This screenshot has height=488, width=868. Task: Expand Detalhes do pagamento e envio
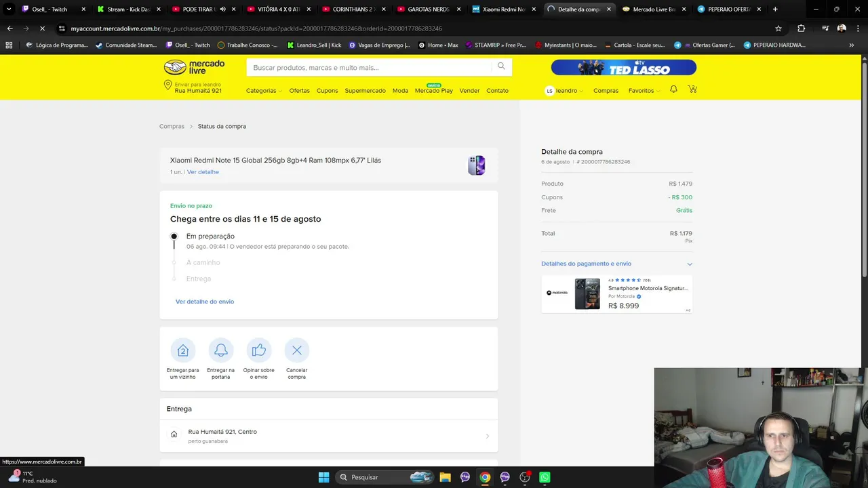click(616, 264)
